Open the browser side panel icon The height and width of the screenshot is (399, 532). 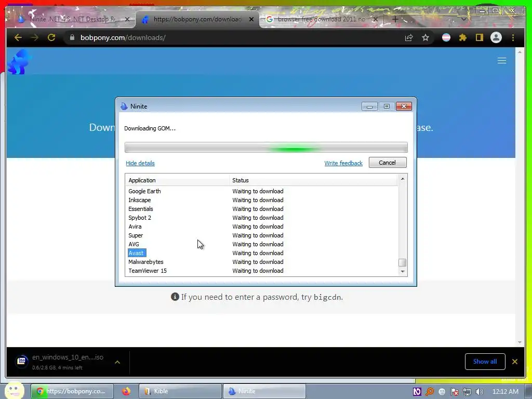click(480, 37)
